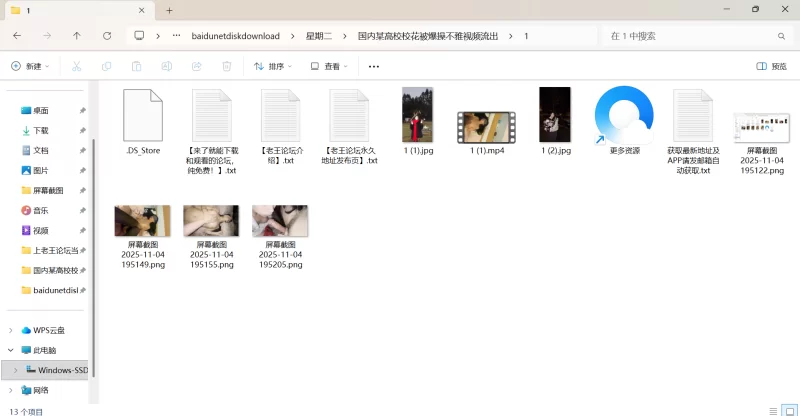The height and width of the screenshot is (416, 800).
Task: Open the 新建 dropdown menu
Action: coord(30,67)
